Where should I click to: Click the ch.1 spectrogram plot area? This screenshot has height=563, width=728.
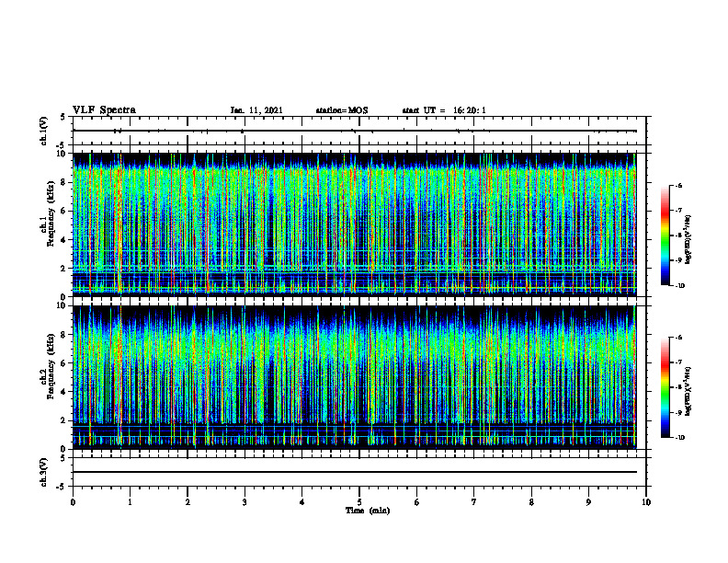(355, 224)
